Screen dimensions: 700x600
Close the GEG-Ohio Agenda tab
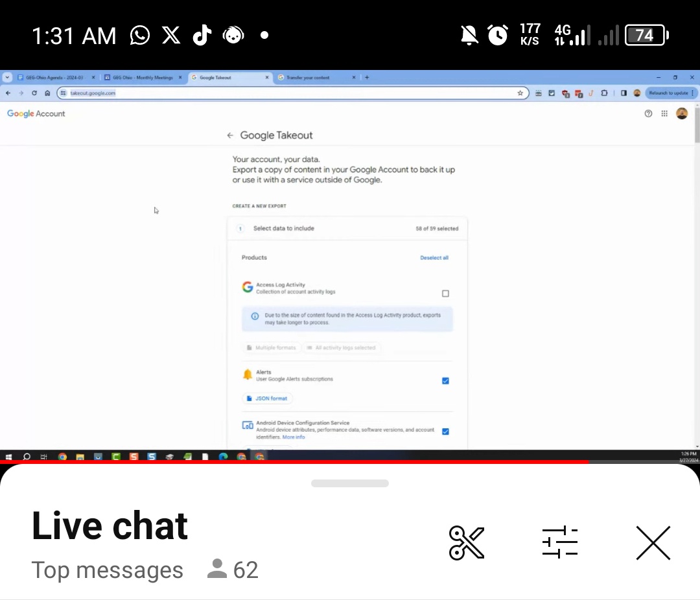93,77
